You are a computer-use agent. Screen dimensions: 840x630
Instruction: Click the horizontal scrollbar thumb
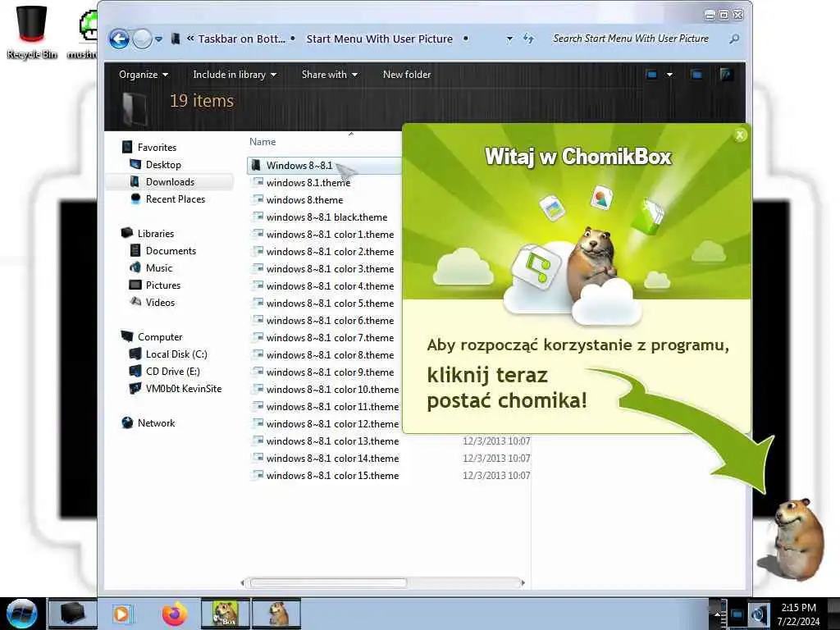point(328,582)
